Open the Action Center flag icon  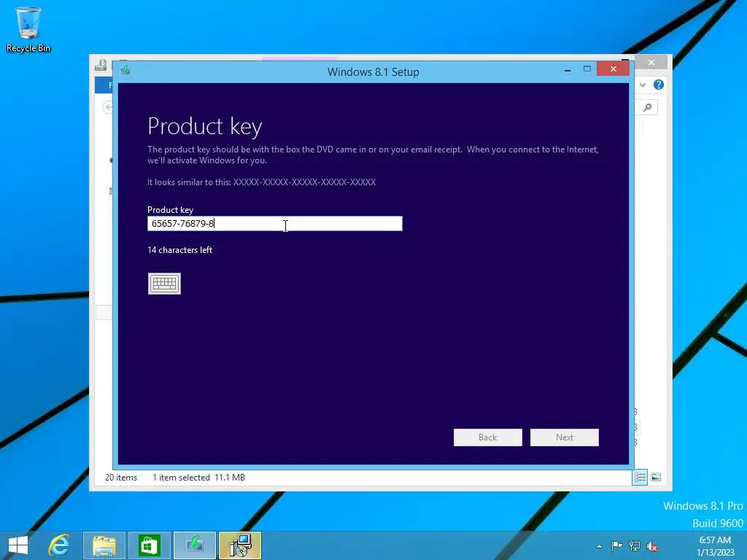(616, 546)
